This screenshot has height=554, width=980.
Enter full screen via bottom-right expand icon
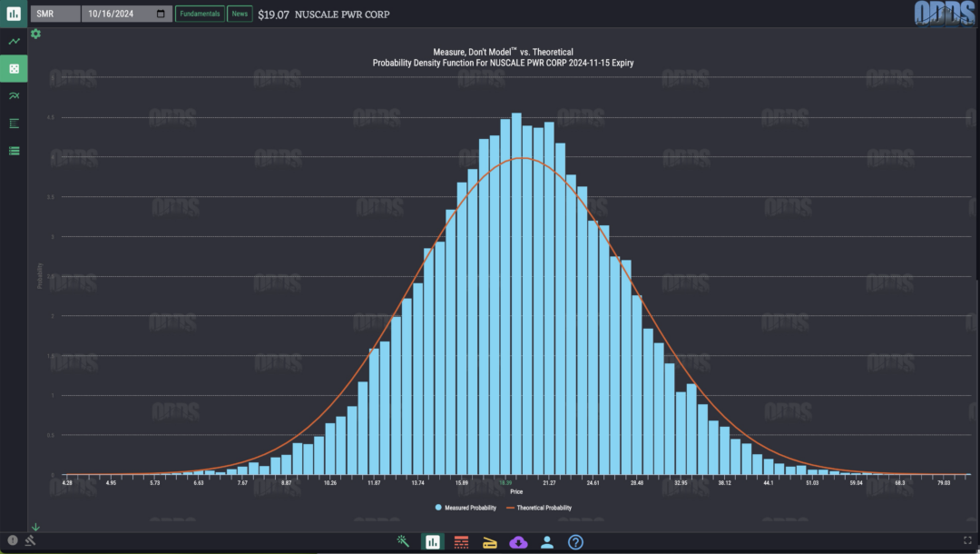[x=966, y=540]
